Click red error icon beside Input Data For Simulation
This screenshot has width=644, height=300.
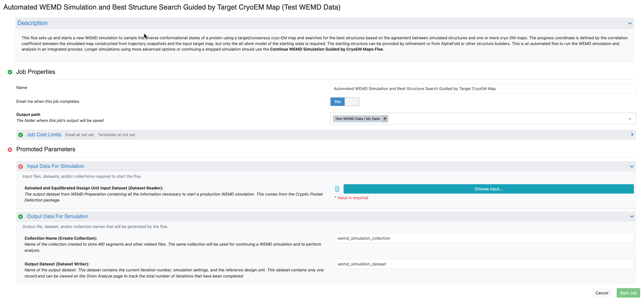point(21,166)
